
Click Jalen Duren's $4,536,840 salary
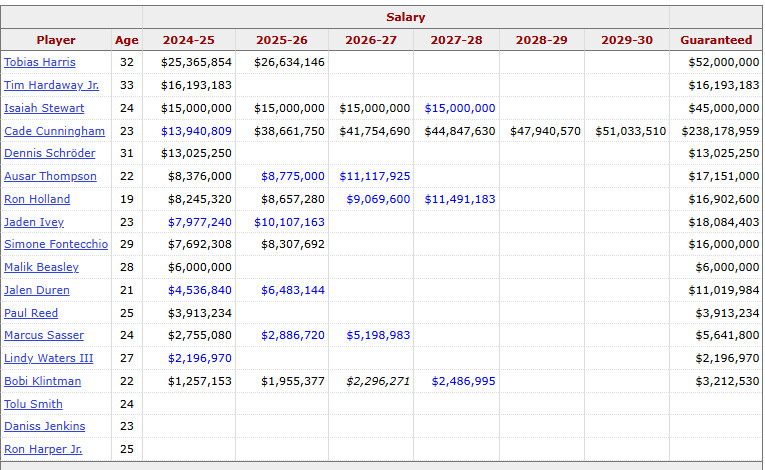200,290
